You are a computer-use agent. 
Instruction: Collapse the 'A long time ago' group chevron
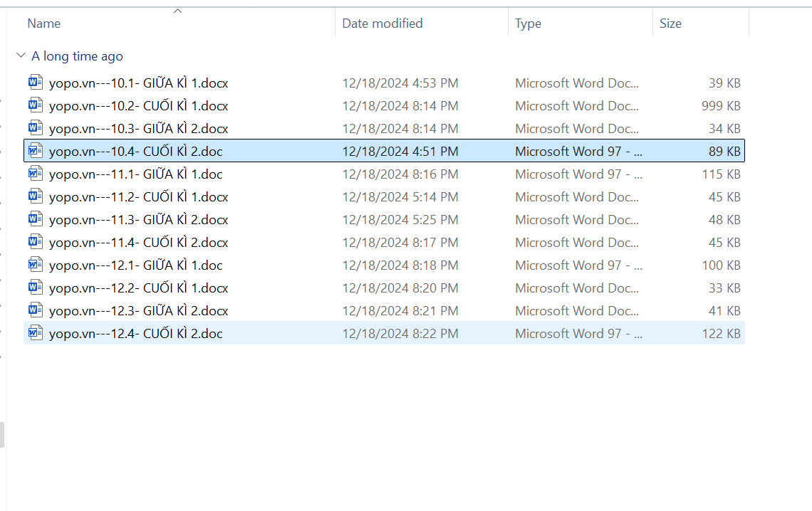[21, 56]
